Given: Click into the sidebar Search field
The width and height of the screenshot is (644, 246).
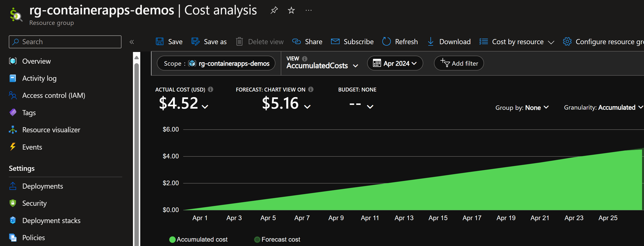Looking at the screenshot, I should point(65,42).
